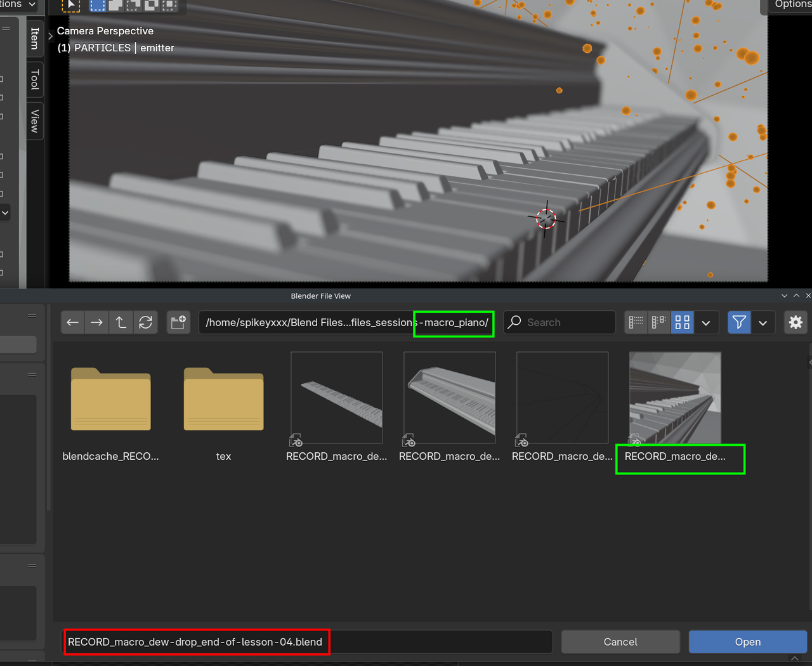Viewport: 812px width, 666px height.
Task: Click the search magnifier in file browser
Action: pos(513,322)
